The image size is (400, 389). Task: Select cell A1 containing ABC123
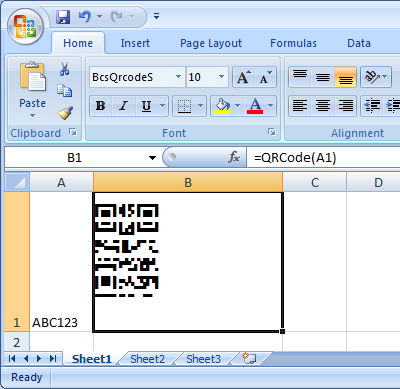[x=61, y=262]
